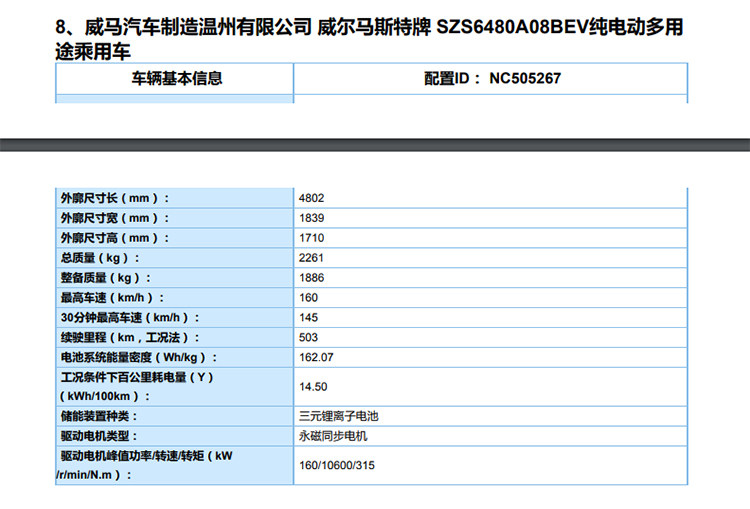The width and height of the screenshot is (750, 509).
Task: Click the 续驶里程 value 503
Action: coord(308,338)
